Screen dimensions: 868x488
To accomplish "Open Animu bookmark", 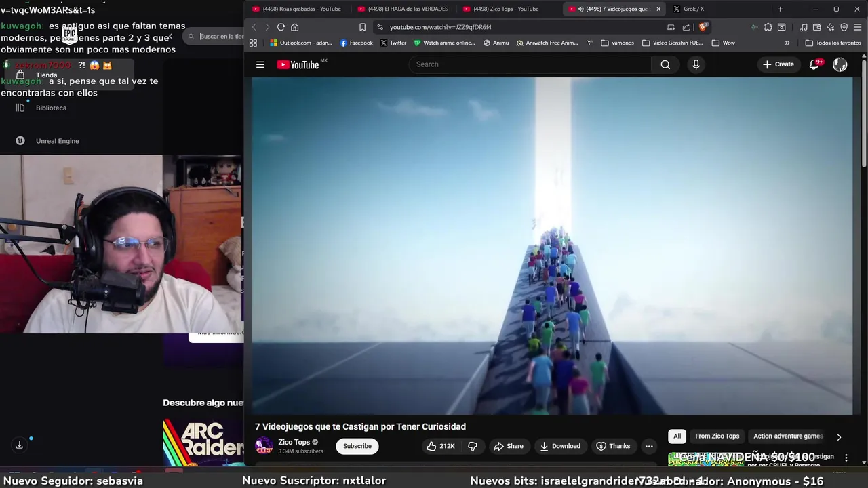I will coord(496,43).
